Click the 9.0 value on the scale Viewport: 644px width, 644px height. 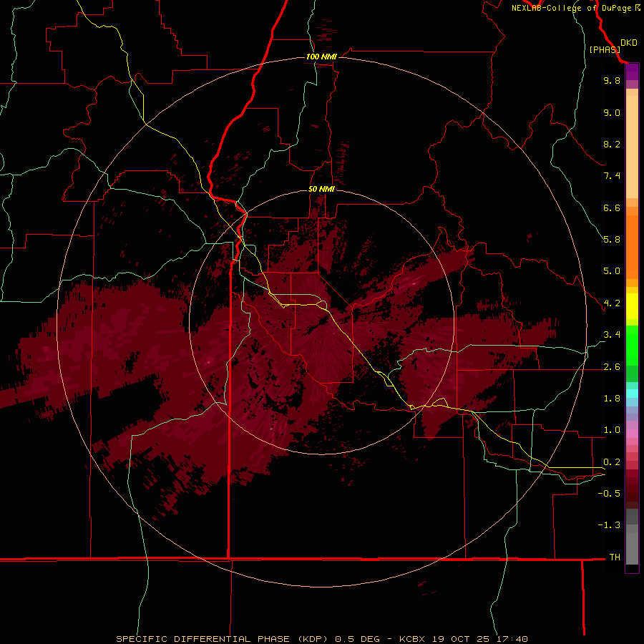point(612,112)
